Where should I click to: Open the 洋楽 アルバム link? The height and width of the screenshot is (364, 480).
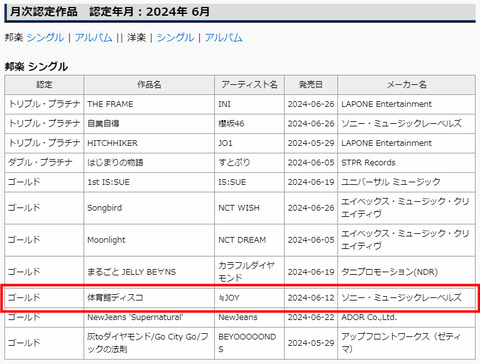coord(223,37)
